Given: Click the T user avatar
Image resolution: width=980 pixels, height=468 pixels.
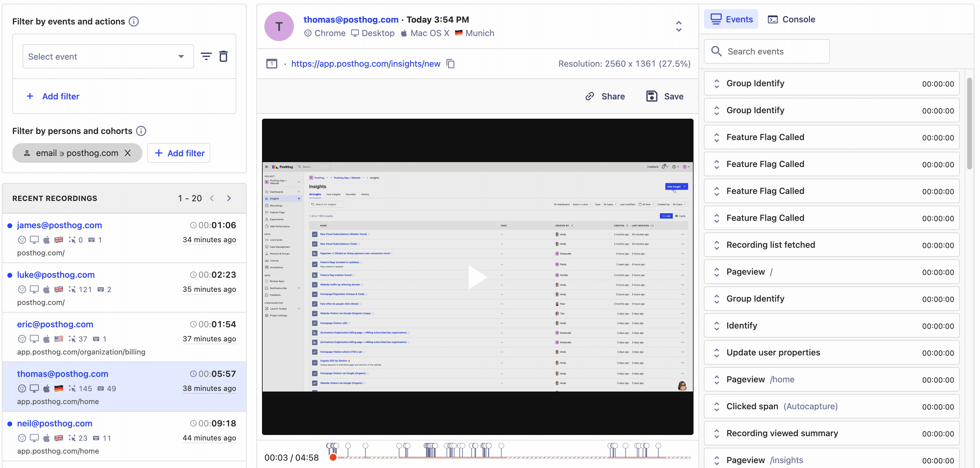Looking at the screenshot, I should pyautogui.click(x=279, y=26).
